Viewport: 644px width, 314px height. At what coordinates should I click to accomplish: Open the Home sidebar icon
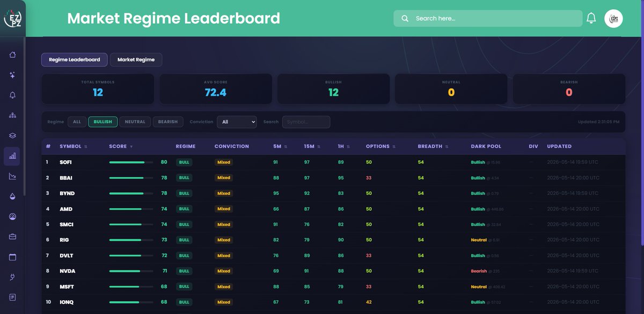click(x=12, y=55)
